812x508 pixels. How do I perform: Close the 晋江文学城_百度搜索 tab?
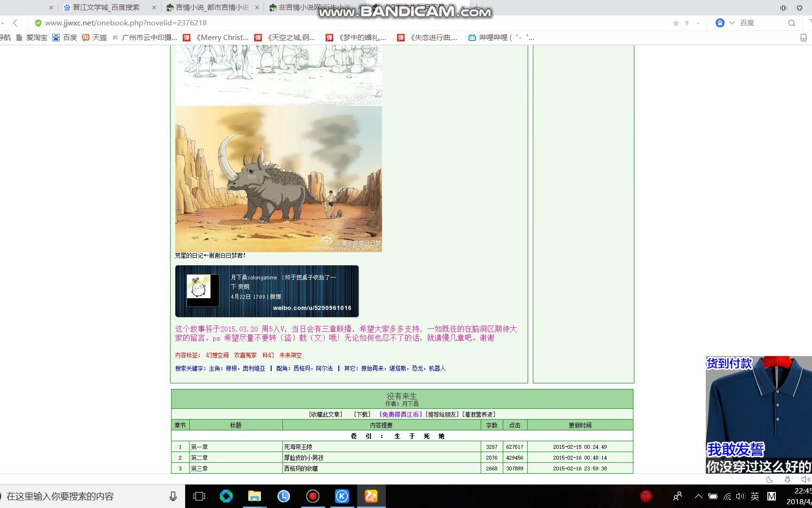coord(154,8)
